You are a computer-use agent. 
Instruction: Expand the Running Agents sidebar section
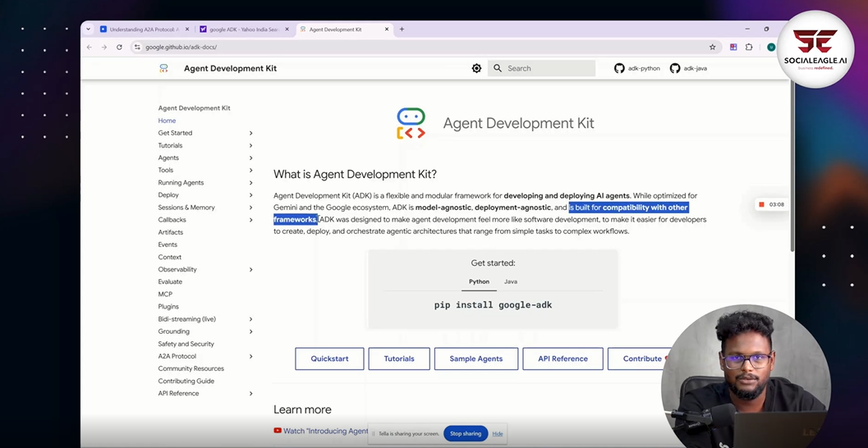[x=250, y=183]
